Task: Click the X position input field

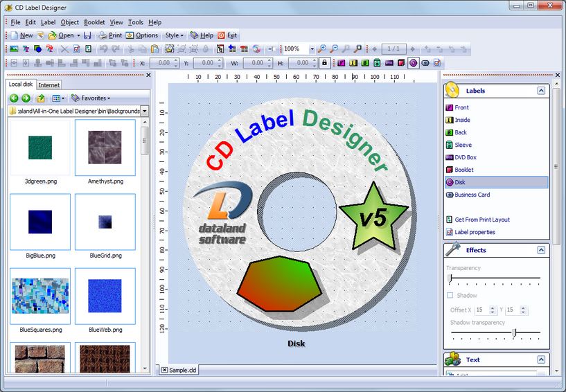Action: tap(161, 63)
